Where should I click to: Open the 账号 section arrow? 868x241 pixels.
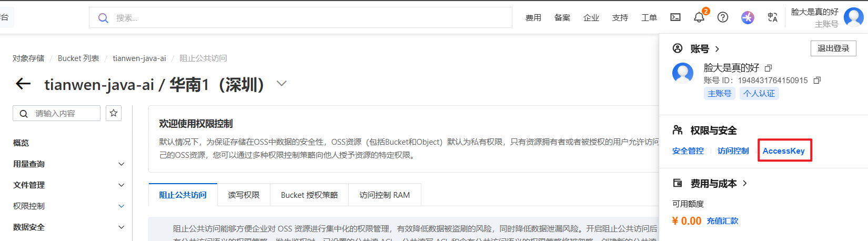coord(717,49)
